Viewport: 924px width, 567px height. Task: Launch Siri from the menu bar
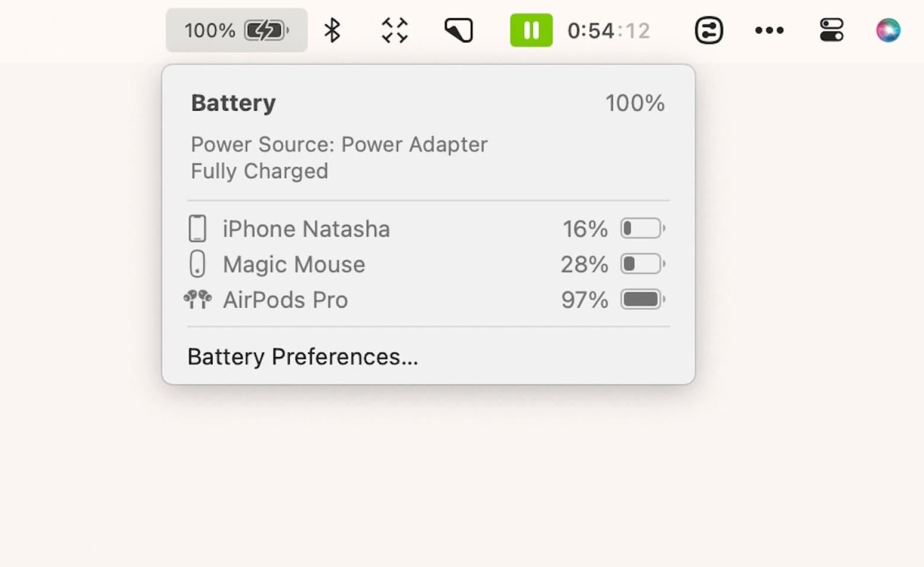click(x=888, y=30)
